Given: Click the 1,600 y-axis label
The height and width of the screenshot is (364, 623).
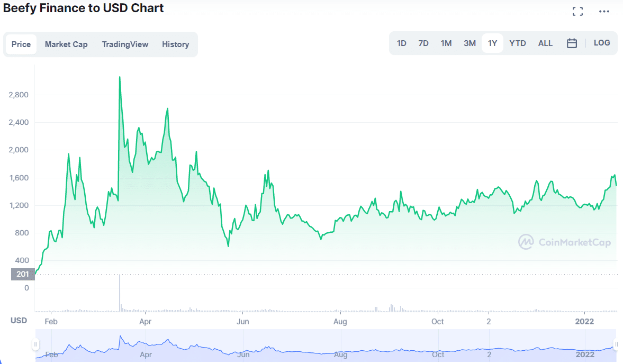Looking at the screenshot, I should (19, 178).
